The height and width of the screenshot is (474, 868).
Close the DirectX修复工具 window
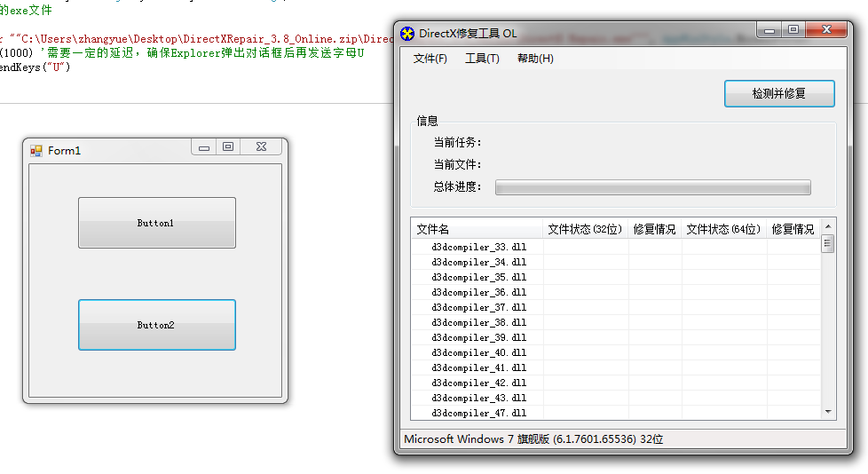point(826,30)
